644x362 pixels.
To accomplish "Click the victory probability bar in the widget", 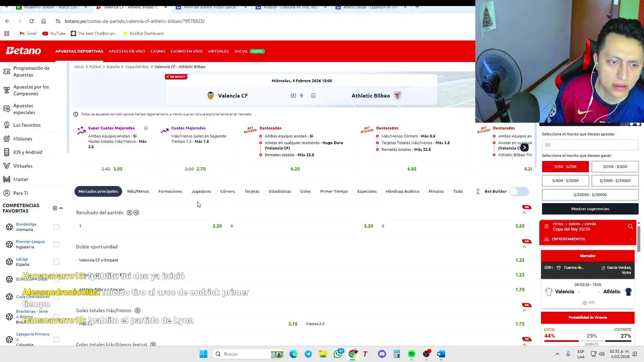I will point(588,340).
